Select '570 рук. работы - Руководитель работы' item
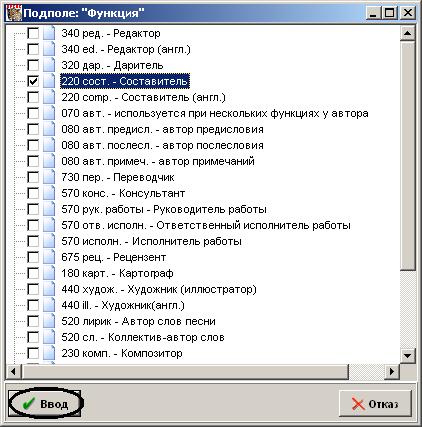The height and width of the screenshot is (427, 422). tap(164, 209)
